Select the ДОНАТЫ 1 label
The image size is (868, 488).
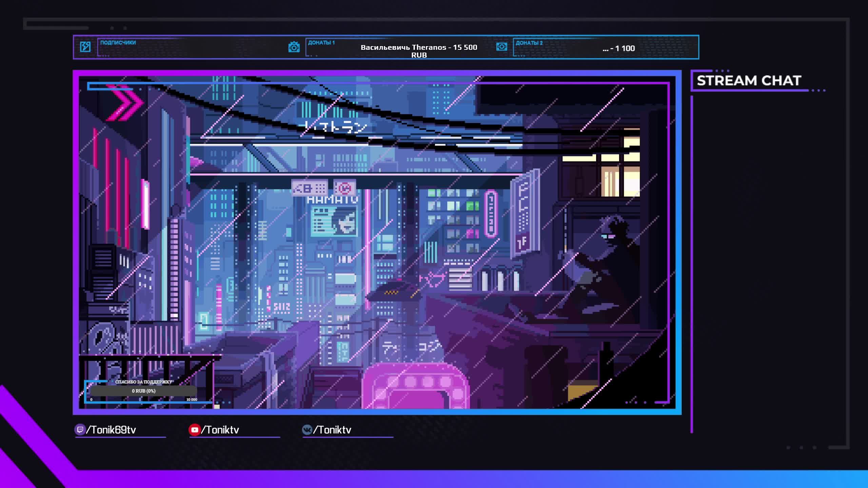(321, 43)
